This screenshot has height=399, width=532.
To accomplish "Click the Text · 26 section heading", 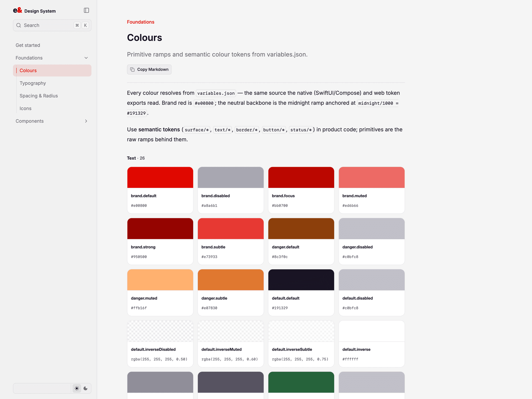I will (136, 158).
